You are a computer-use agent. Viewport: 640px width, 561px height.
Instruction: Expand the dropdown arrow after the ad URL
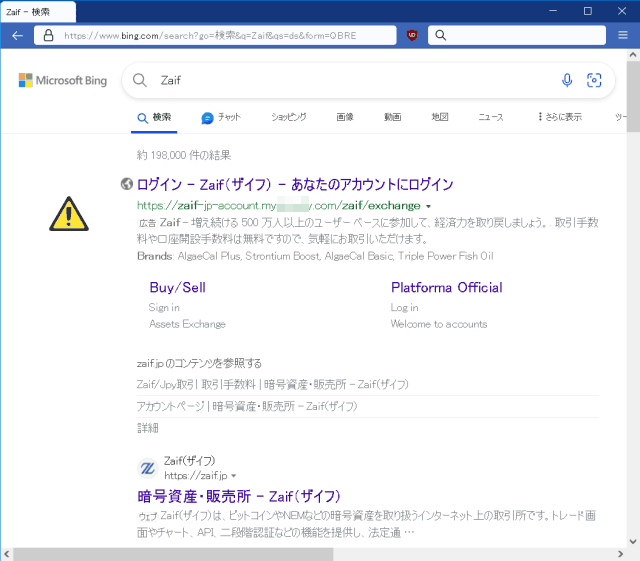[x=428, y=207]
